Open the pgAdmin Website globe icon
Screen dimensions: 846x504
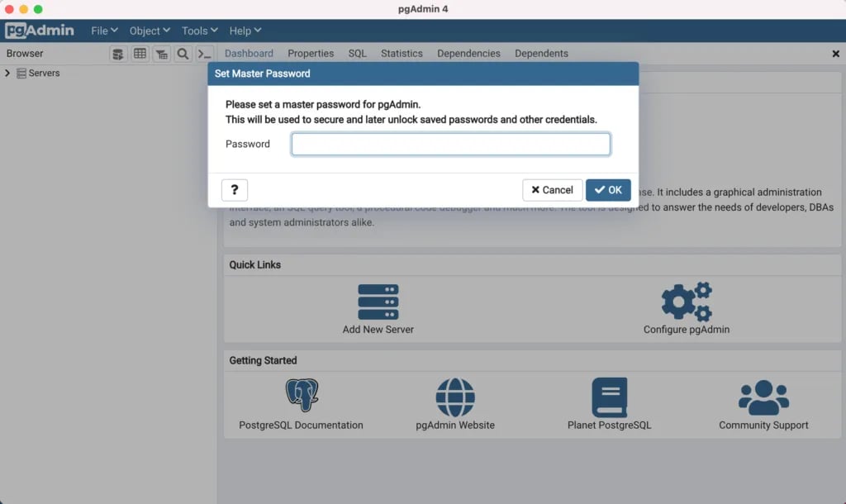(455, 397)
